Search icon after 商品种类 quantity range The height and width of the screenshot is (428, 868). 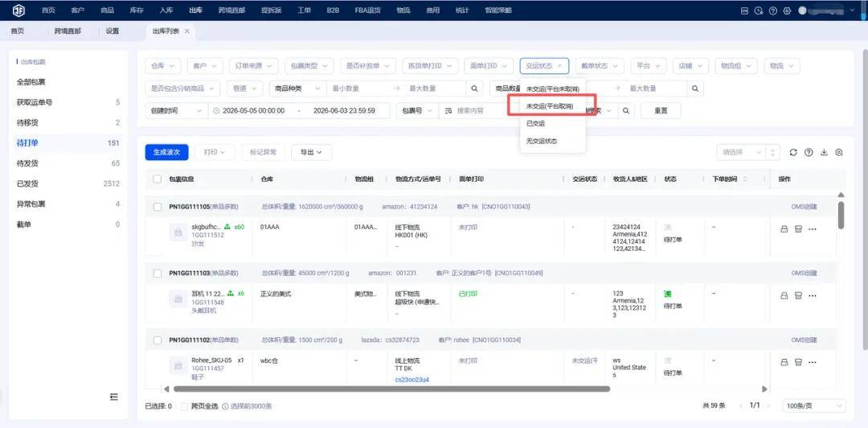click(474, 88)
